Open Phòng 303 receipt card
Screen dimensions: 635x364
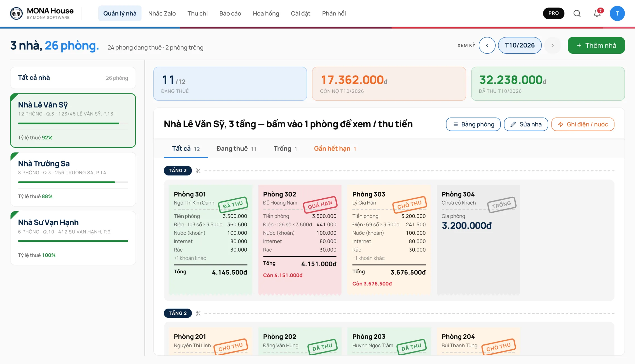[389, 240]
